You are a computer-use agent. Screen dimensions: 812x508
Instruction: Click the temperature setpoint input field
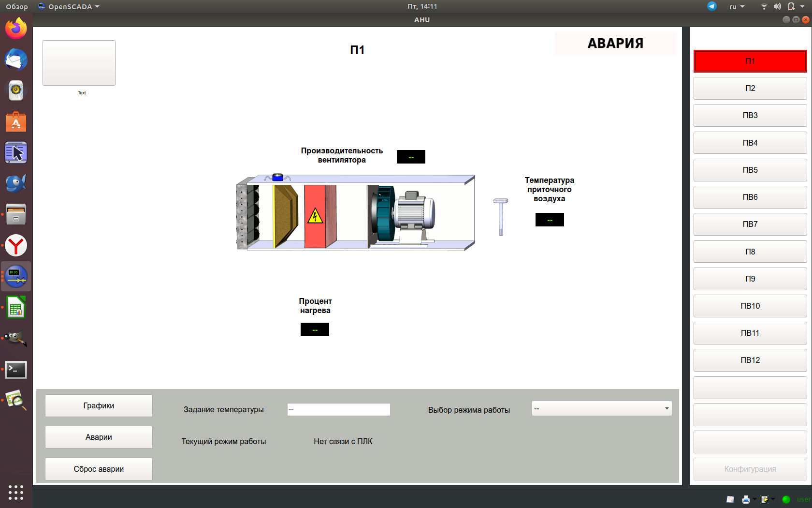[338, 410]
